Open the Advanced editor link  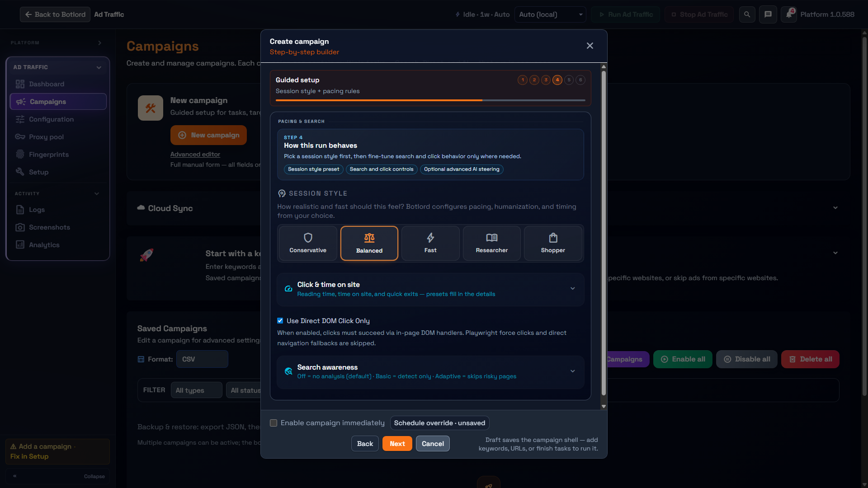tap(195, 154)
